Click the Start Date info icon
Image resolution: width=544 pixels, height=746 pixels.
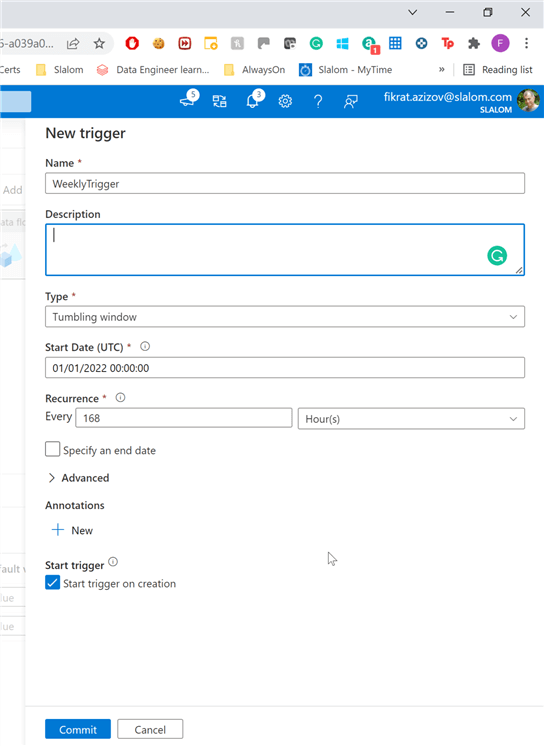pyautogui.click(x=145, y=346)
